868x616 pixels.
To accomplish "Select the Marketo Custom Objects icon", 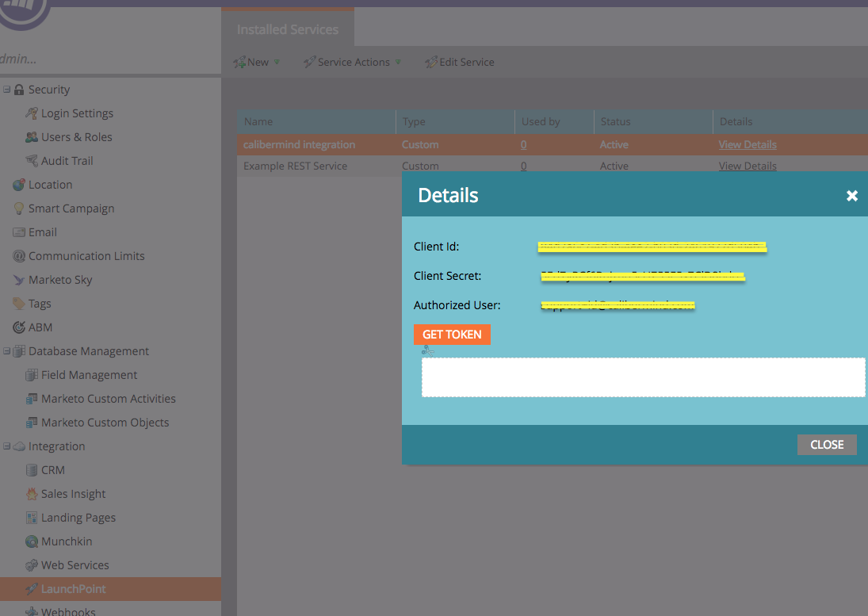I will click(32, 423).
